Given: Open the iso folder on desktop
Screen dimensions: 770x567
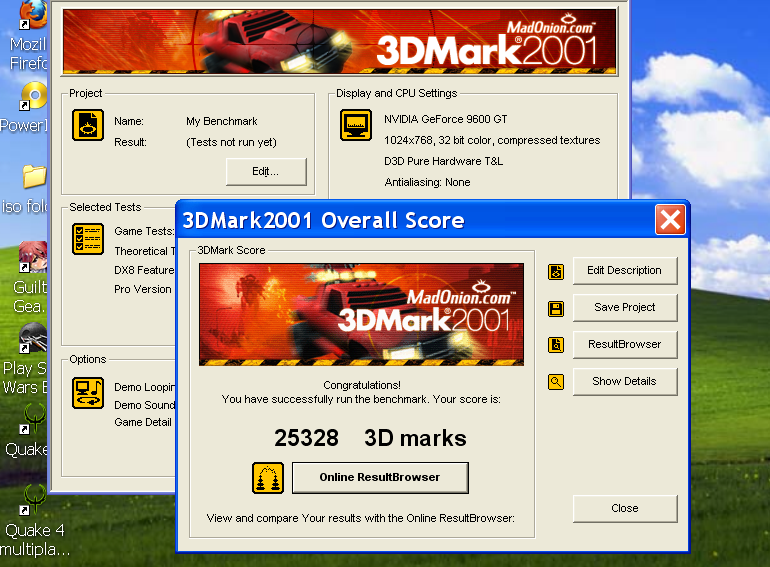Looking at the screenshot, I should coord(27,189).
